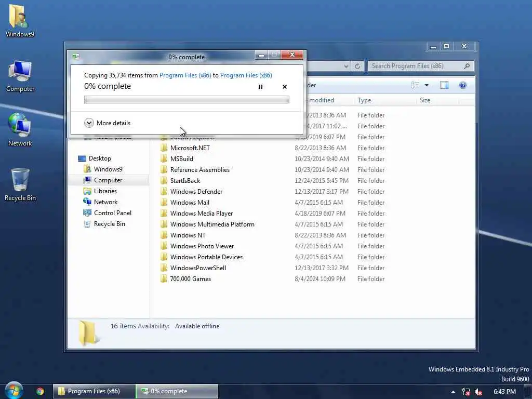Expand More details in copy dialog
This screenshot has height=399, width=532.
[x=107, y=123]
